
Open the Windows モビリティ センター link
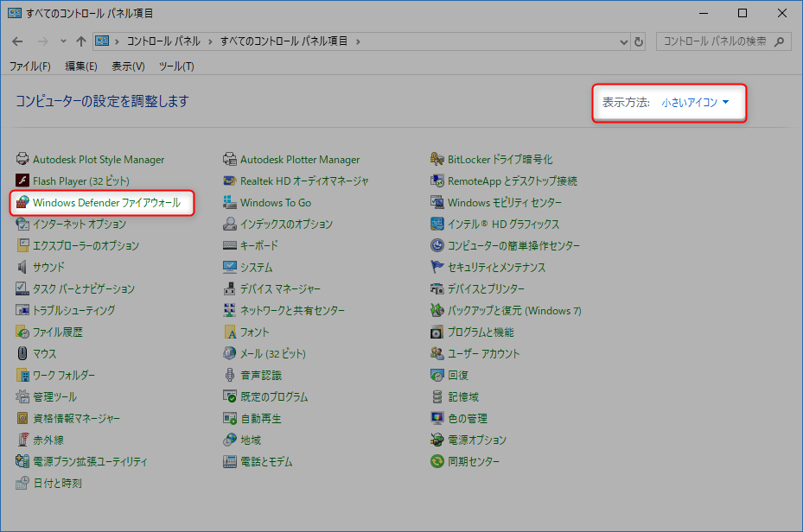[x=505, y=203]
